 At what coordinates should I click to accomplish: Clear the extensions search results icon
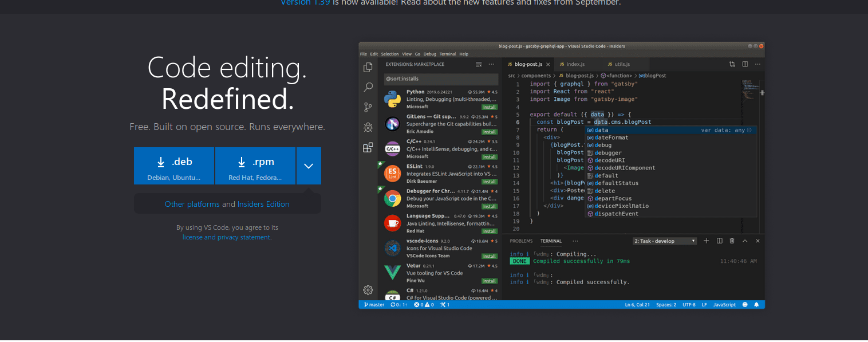479,64
